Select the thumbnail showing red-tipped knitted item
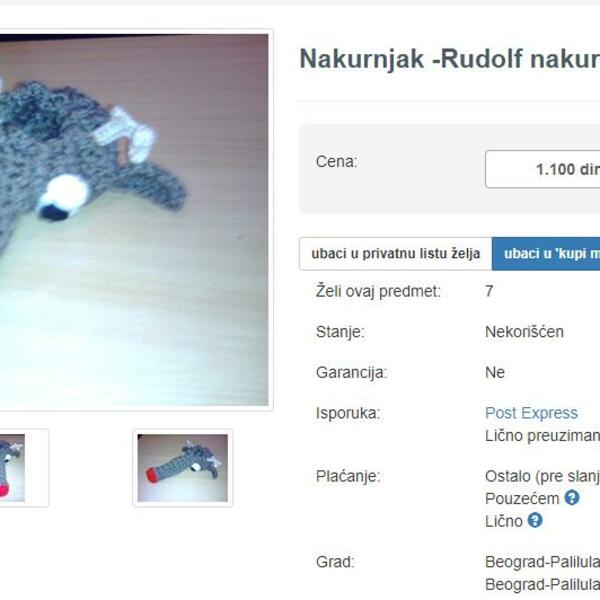 point(183,468)
